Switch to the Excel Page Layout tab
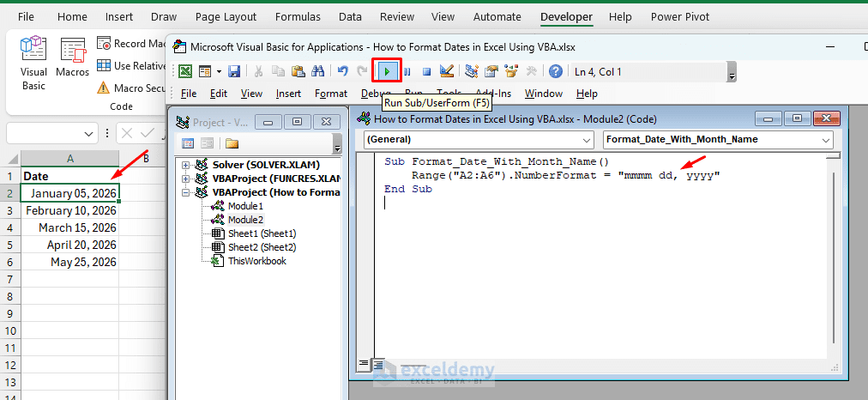The height and width of the screenshot is (400, 868). pyautogui.click(x=226, y=17)
